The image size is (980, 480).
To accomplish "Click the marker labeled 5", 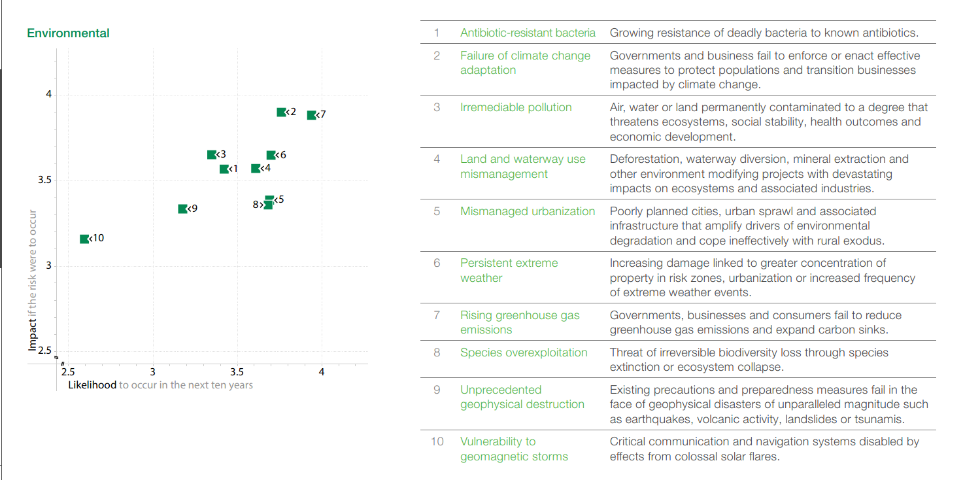I will [269, 199].
